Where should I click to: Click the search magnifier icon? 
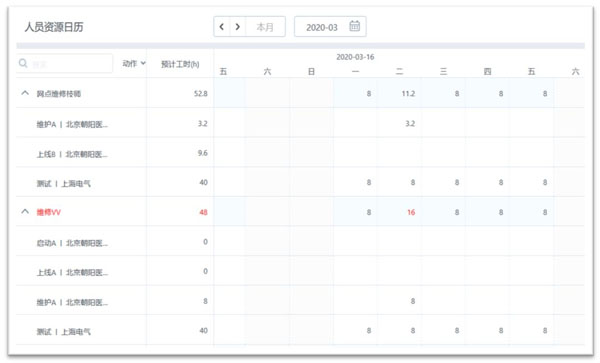coord(23,63)
